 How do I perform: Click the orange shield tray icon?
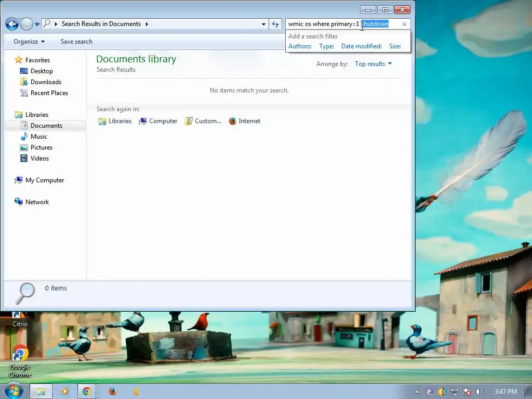[442, 392]
